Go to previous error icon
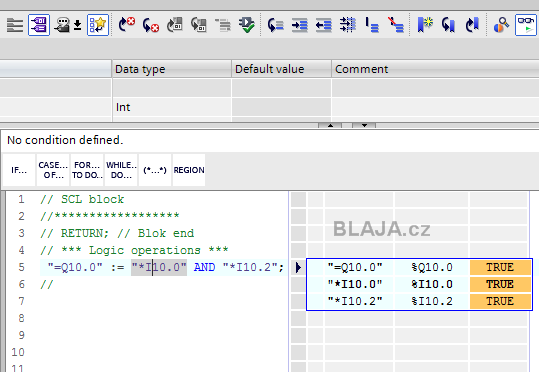The height and width of the screenshot is (372, 539). [151, 25]
